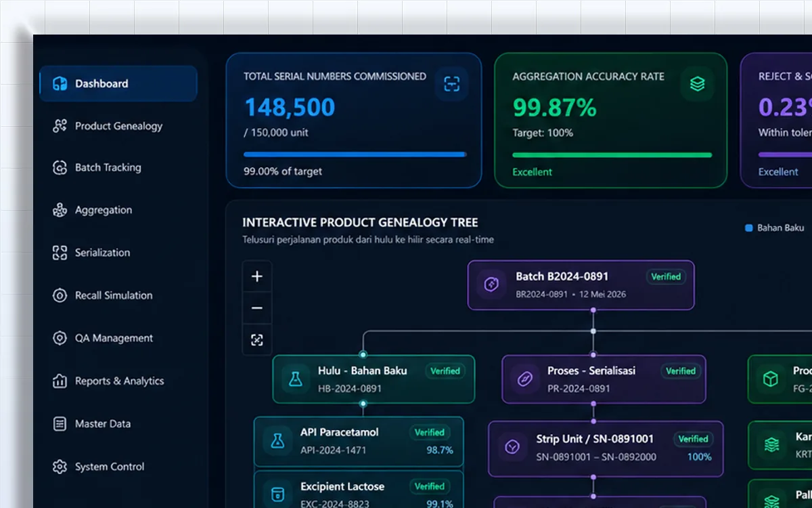Image resolution: width=812 pixels, height=508 pixels.
Task: Click the Interactive Product Genealogy Tree heading
Action: [360, 222]
